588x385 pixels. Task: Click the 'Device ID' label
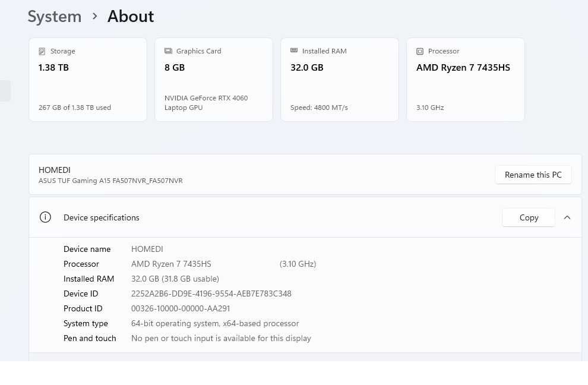81,294
